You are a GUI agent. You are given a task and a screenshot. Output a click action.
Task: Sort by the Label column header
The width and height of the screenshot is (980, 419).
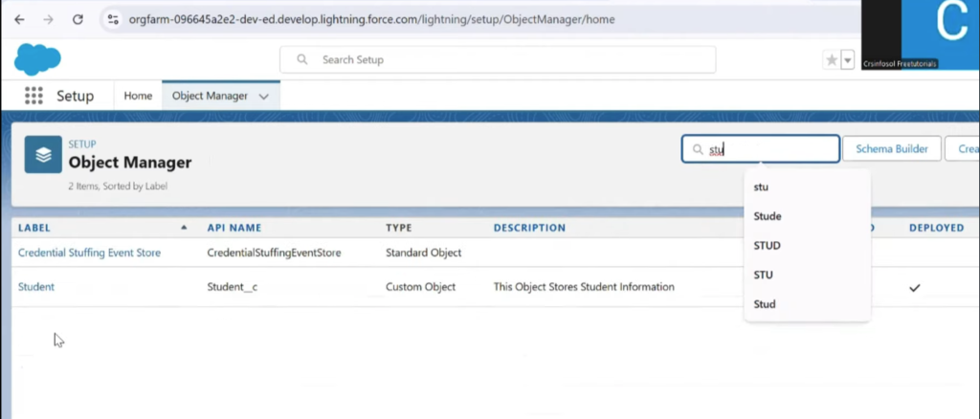[34, 228]
